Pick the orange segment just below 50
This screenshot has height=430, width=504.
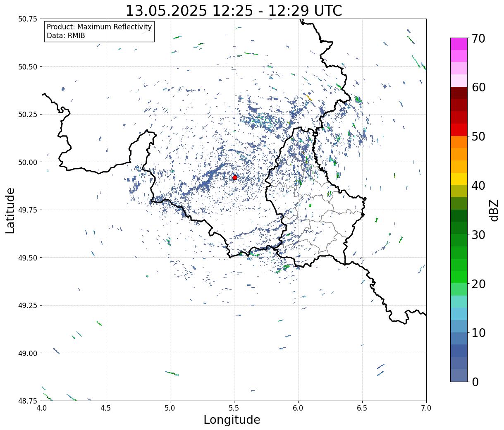pos(459,142)
